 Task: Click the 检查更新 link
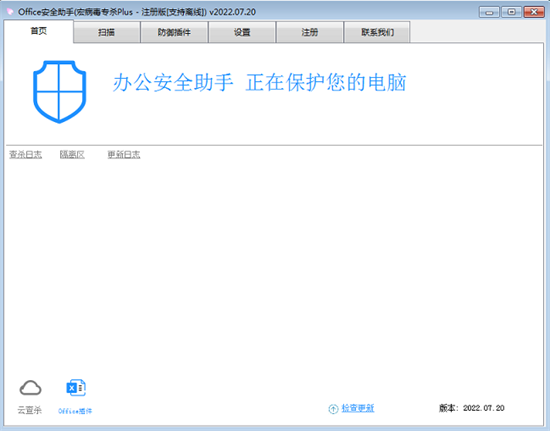point(358,408)
